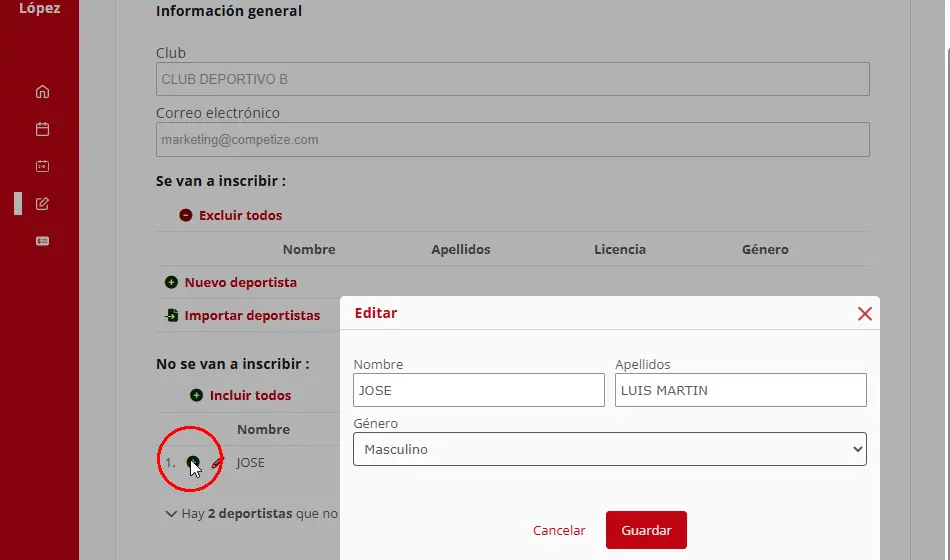
Task: Focus the Apellidos field with LUIS MARTIN
Action: [x=740, y=390]
